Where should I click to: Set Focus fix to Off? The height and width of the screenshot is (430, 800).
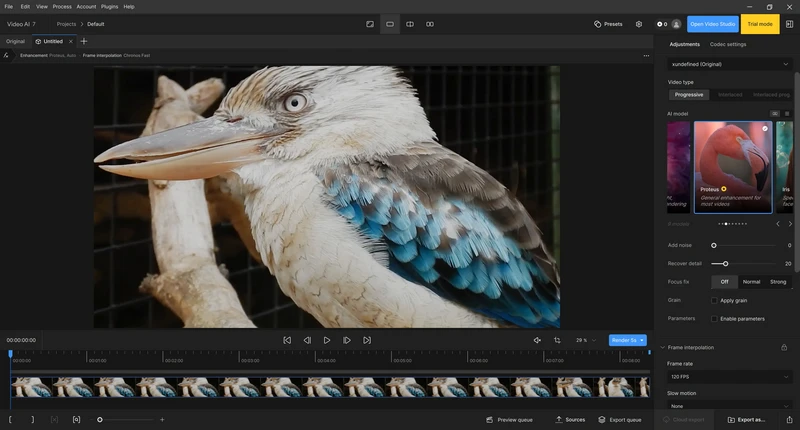[724, 282]
